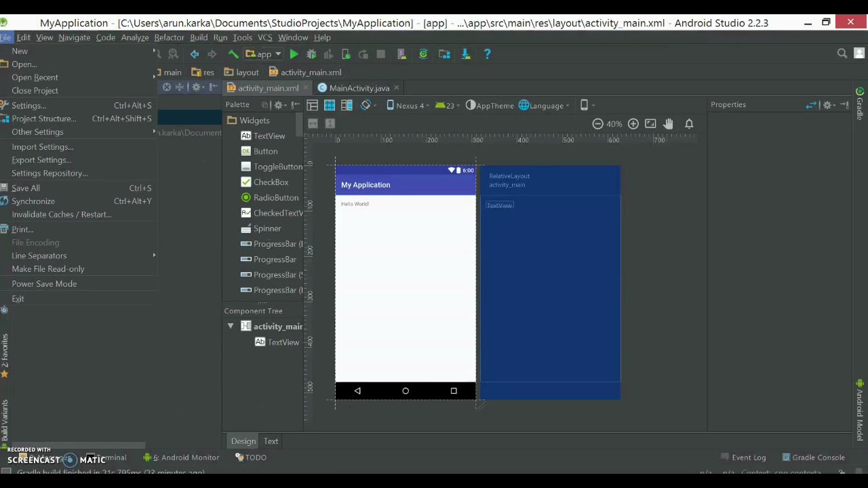Collapse the activity_main node in the Component Tree

click(231, 327)
